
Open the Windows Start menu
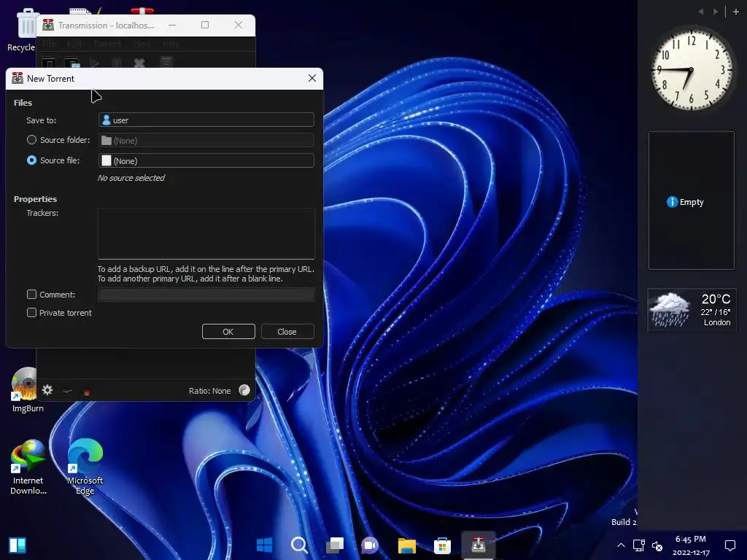coord(264,545)
